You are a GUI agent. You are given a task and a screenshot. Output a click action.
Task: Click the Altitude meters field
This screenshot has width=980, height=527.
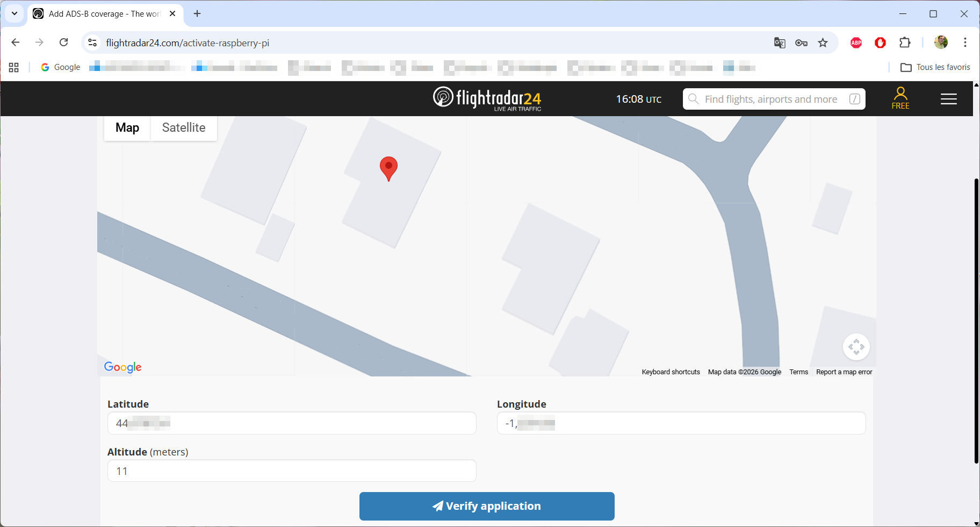click(x=292, y=471)
